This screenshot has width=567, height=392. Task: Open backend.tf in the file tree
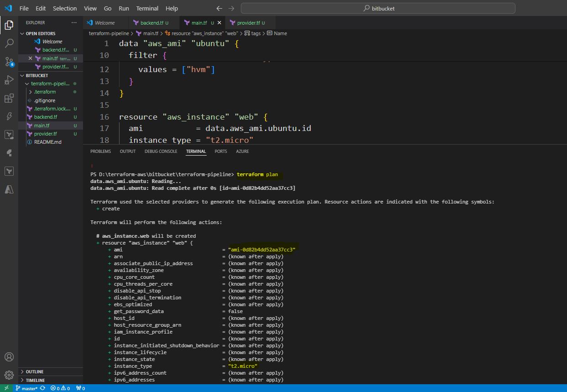click(x=45, y=117)
